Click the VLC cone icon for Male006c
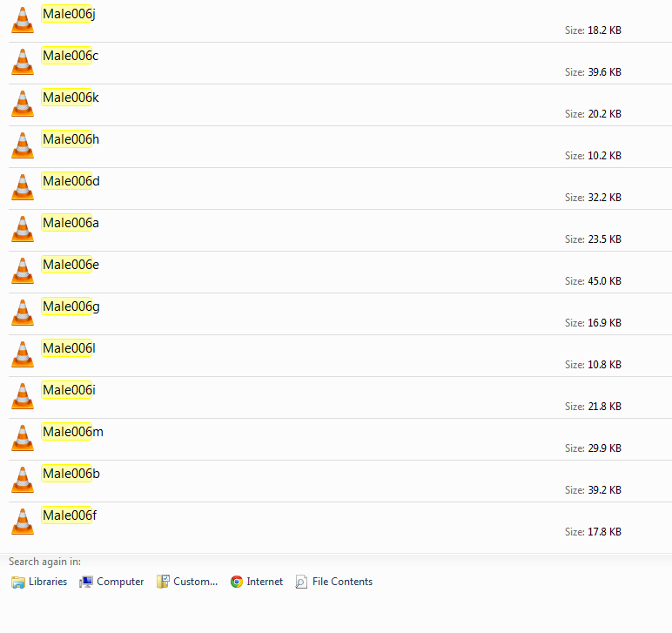Screen dimensions: 672x633 [23, 62]
